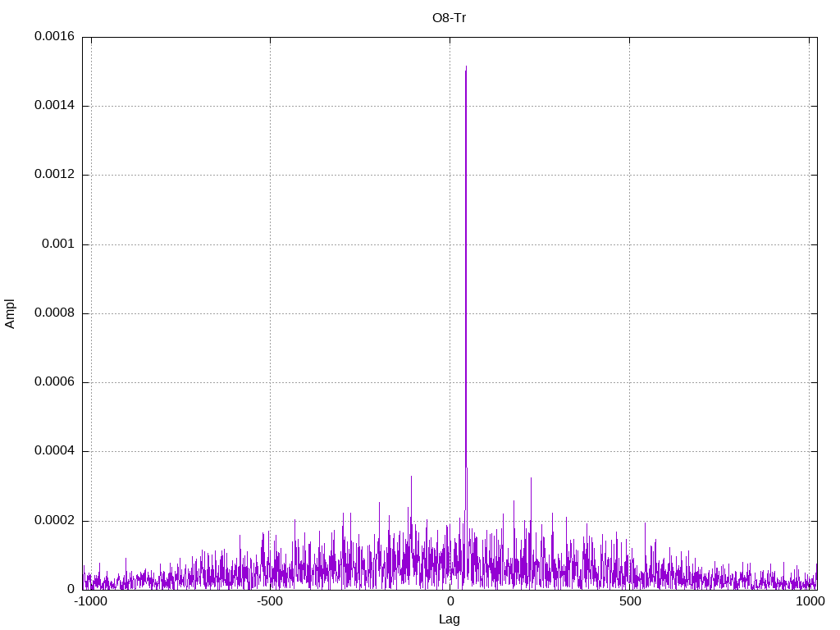Select the 0.0016 y-axis tick label

pyautogui.click(x=54, y=37)
